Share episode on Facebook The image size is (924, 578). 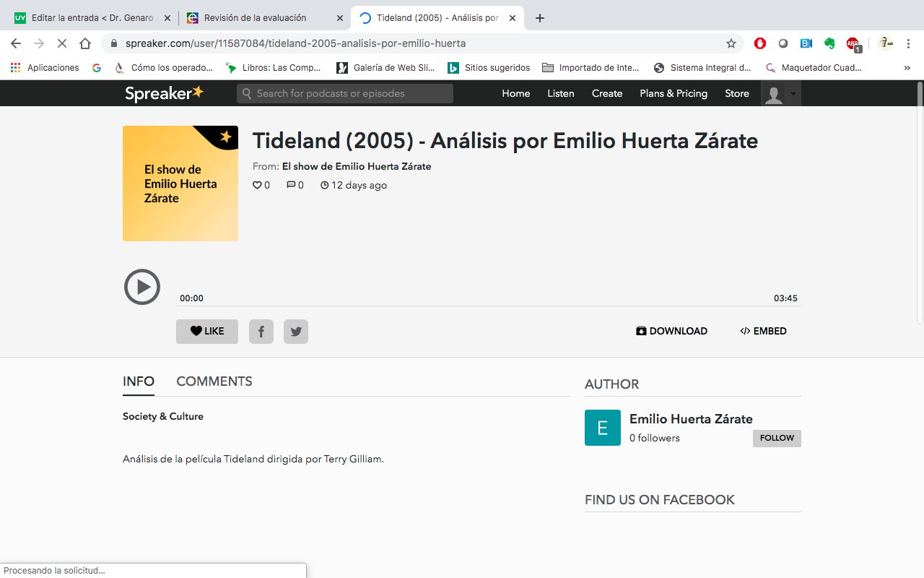[x=261, y=332]
